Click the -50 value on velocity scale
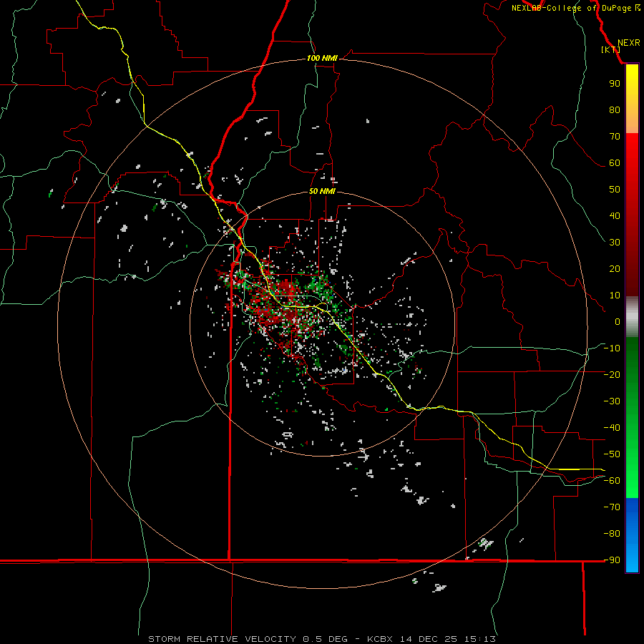The height and width of the screenshot is (644, 644). 612,454
